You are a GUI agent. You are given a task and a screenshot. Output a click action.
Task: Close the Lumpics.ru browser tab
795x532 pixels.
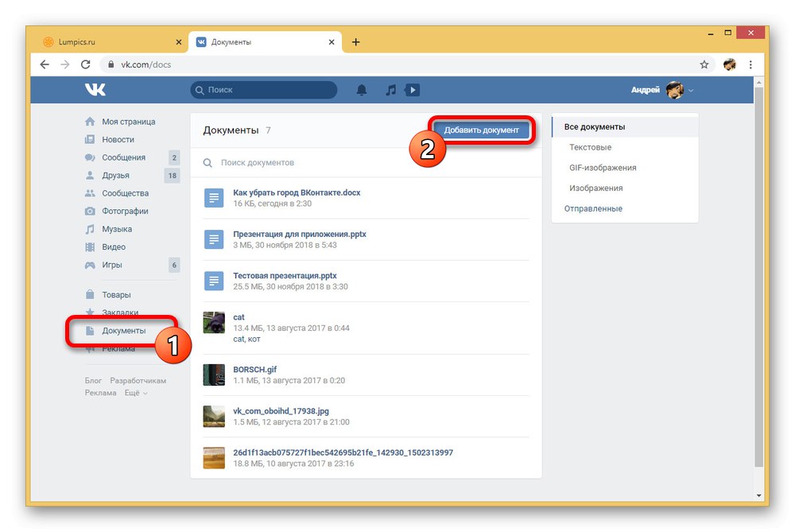(x=178, y=42)
